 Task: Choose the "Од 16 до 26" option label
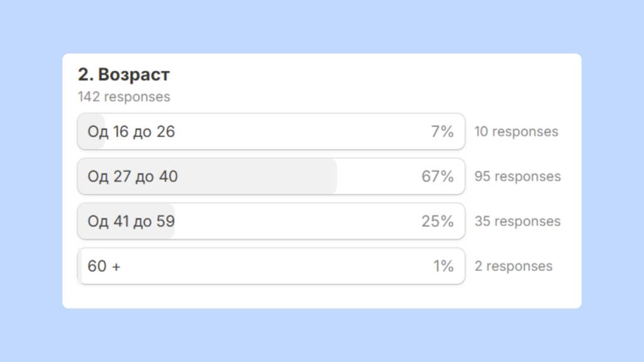(131, 131)
